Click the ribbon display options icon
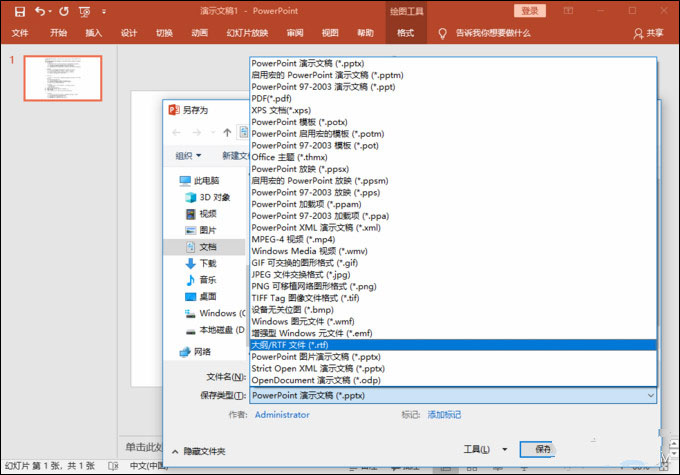 pos(568,11)
